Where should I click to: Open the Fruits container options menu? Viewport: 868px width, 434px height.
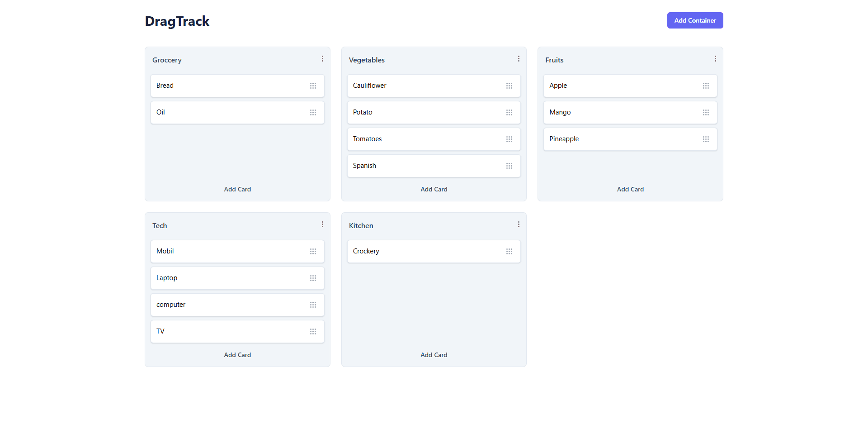715,59
